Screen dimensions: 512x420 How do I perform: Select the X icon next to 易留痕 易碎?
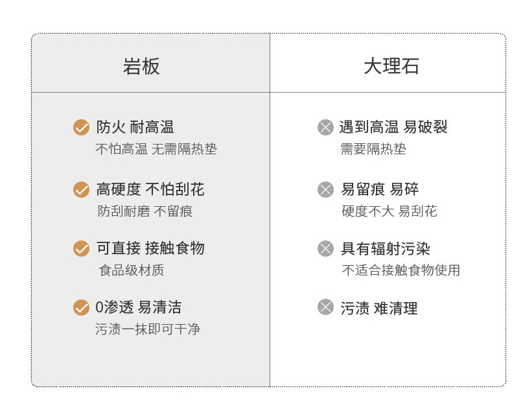pos(325,190)
